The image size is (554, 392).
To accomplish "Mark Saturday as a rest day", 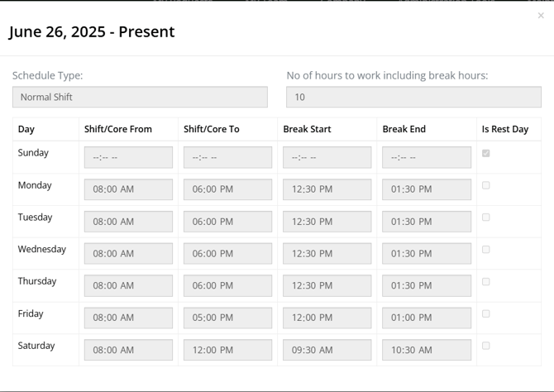I will 486,346.
